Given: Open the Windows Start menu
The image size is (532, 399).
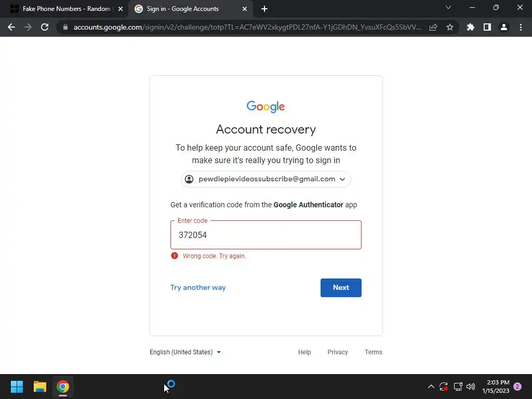Looking at the screenshot, I should click(17, 387).
